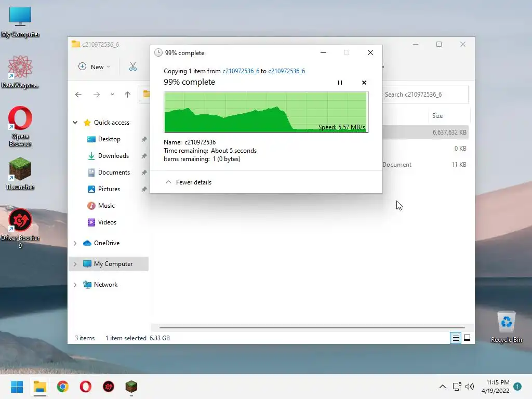Select My Computer in the navigation pane
This screenshot has width=532, height=399.
[113, 264]
